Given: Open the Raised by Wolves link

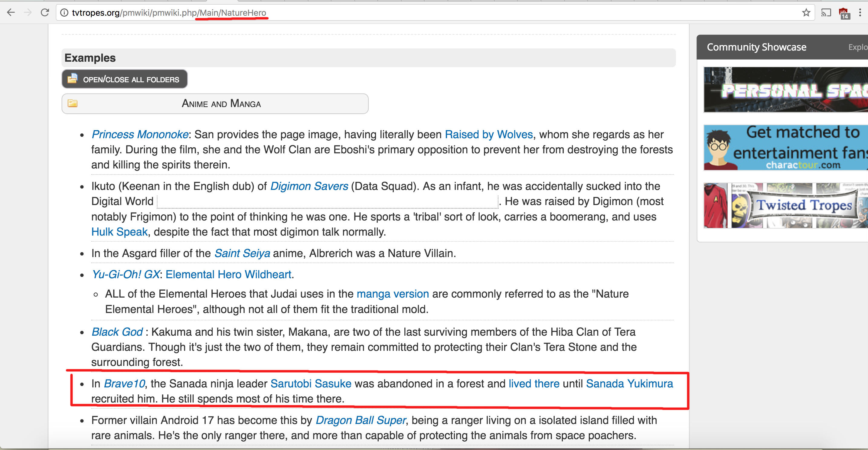Looking at the screenshot, I should 489,134.
